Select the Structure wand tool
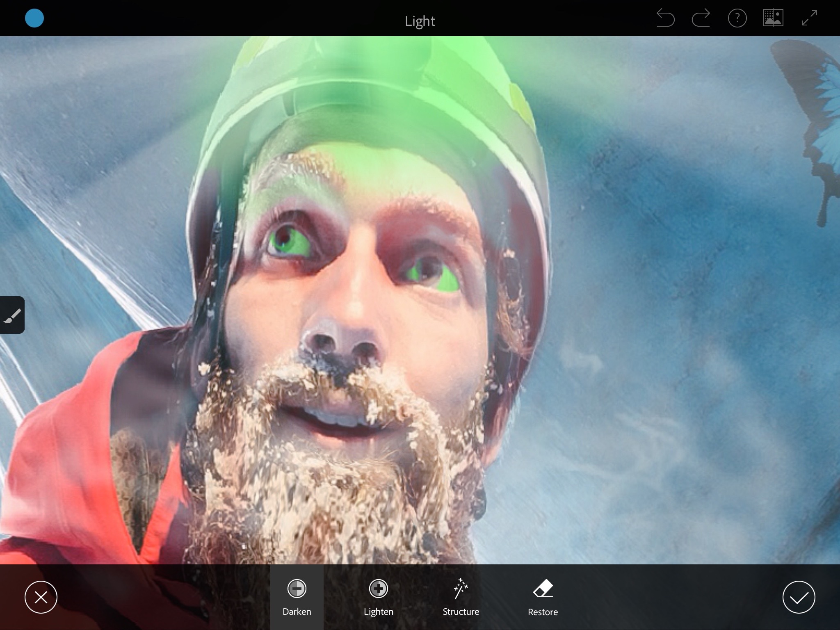This screenshot has width=840, height=630. click(461, 597)
